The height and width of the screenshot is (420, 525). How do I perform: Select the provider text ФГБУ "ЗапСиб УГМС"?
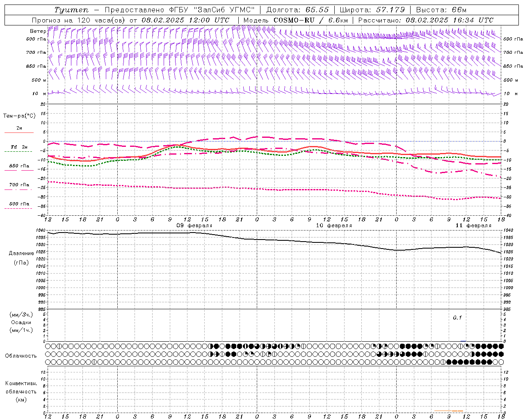click(212, 10)
